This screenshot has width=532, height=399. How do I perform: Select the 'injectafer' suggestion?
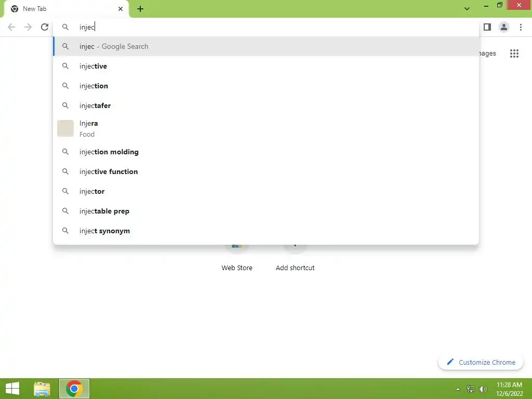[x=266, y=105]
